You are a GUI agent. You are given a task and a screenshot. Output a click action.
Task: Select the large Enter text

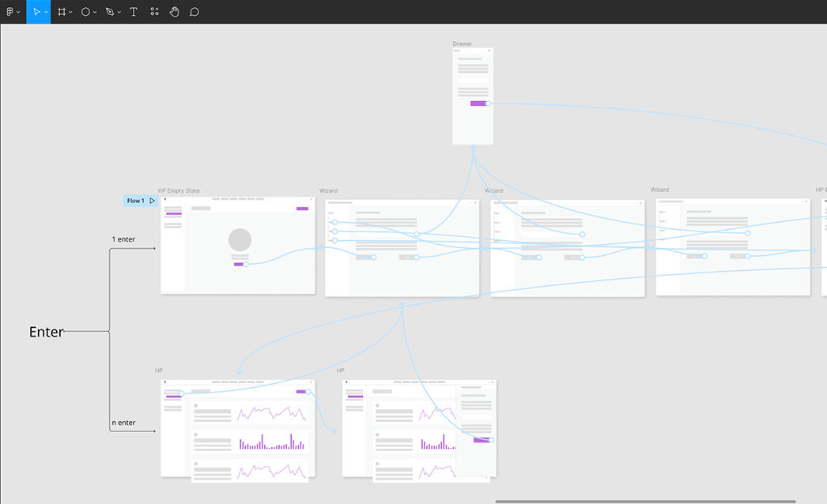(x=47, y=332)
